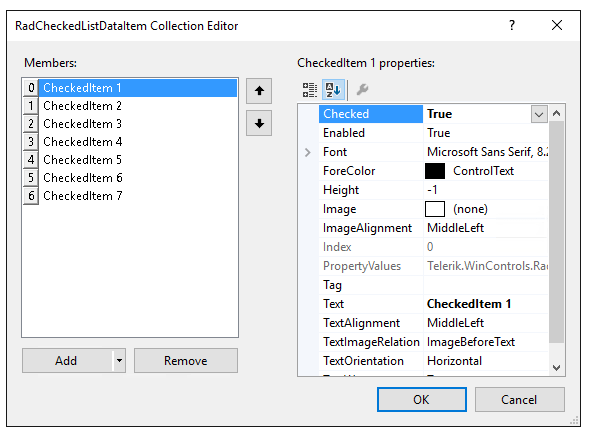Close the Collection Editor dialog
Screen dimensions: 591x436
click(x=557, y=25)
